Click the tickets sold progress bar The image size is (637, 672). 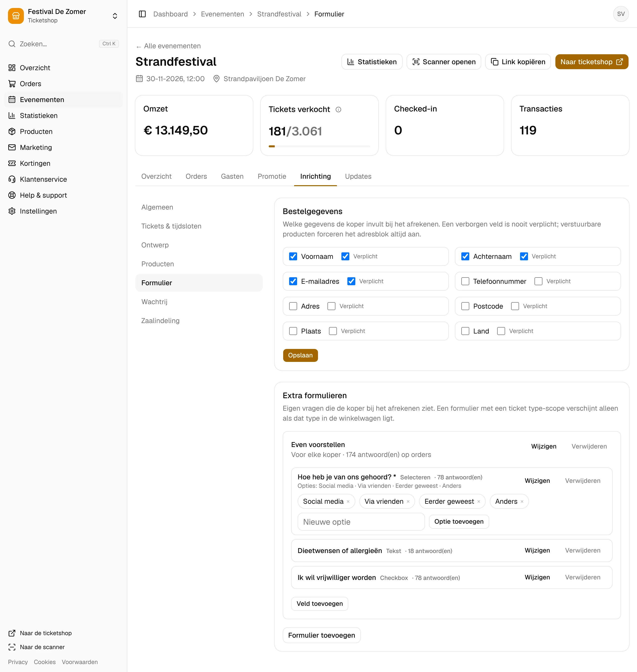pyautogui.click(x=319, y=146)
